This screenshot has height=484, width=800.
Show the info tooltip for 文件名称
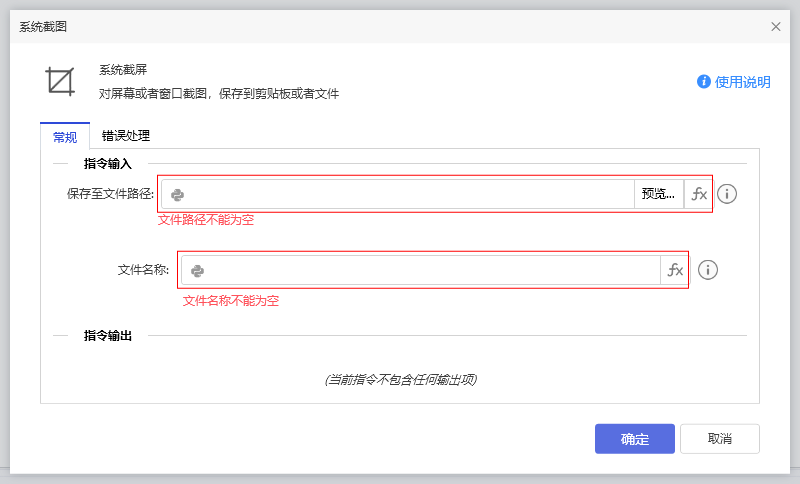click(708, 270)
